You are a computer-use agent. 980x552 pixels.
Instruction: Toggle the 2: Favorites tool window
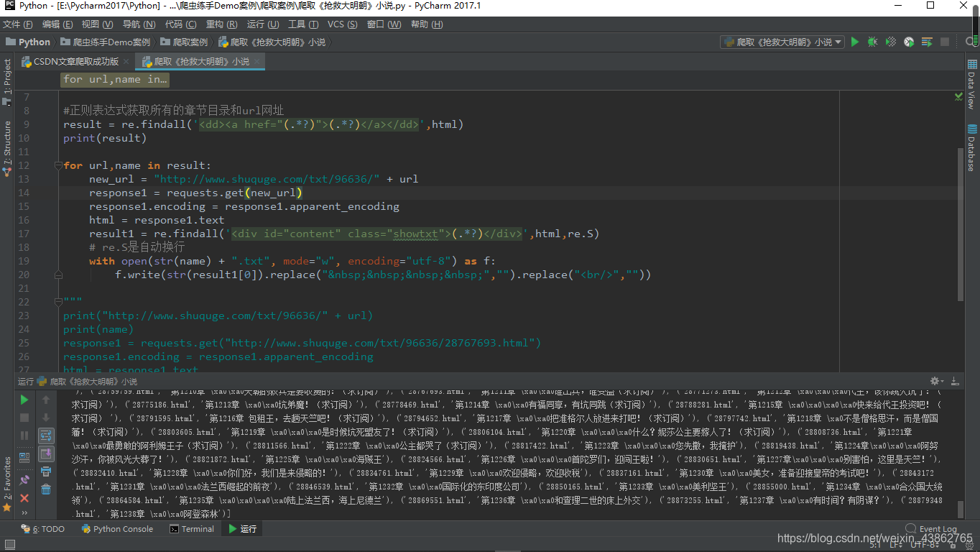tap(7, 483)
